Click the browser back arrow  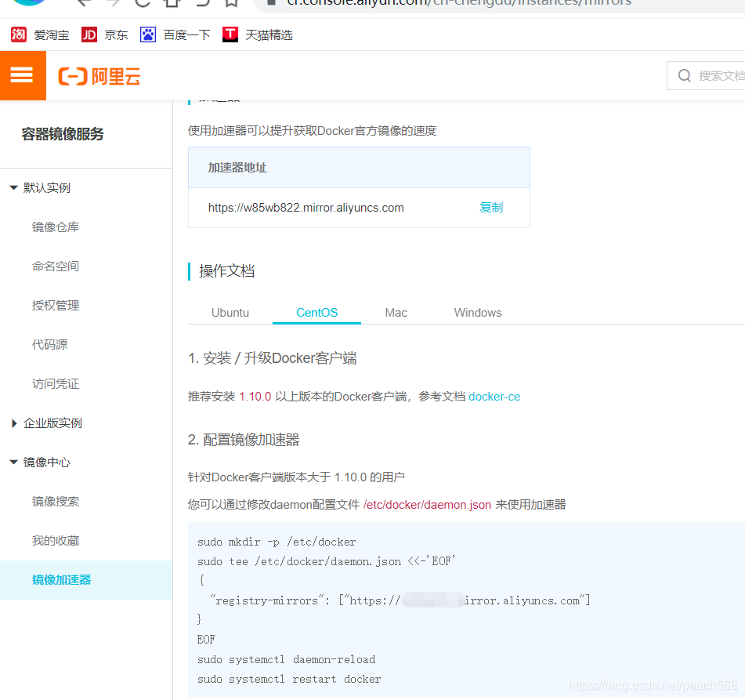pyautogui.click(x=83, y=2)
